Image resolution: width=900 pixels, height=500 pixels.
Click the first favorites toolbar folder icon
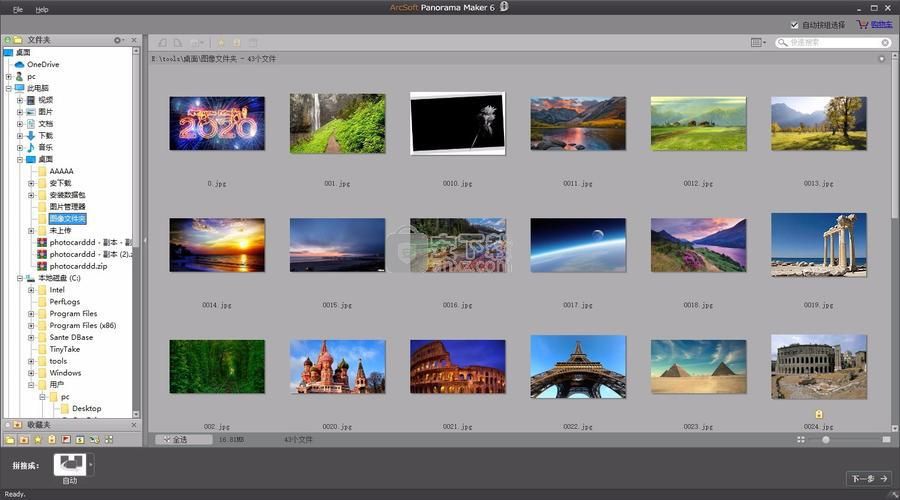(x=10, y=440)
